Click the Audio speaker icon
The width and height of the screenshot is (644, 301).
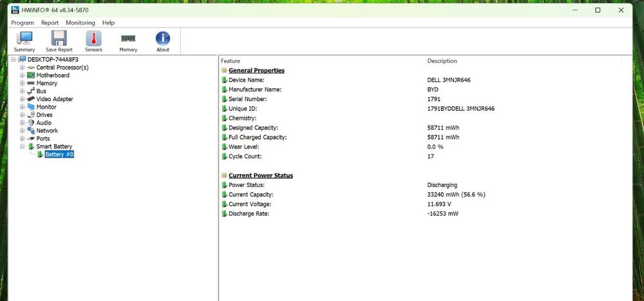pyautogui.click(x=31, y=122)
